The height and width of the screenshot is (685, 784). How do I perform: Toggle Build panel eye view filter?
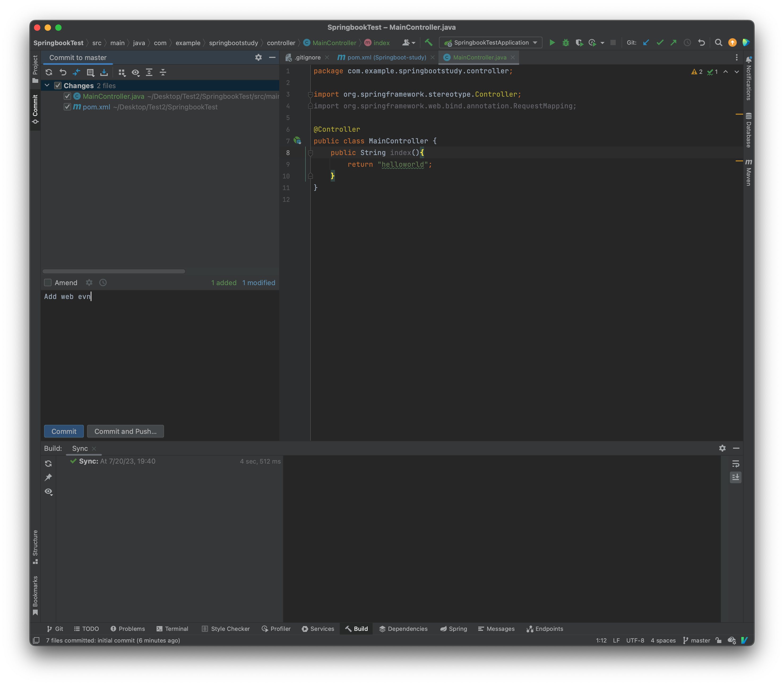49,491
